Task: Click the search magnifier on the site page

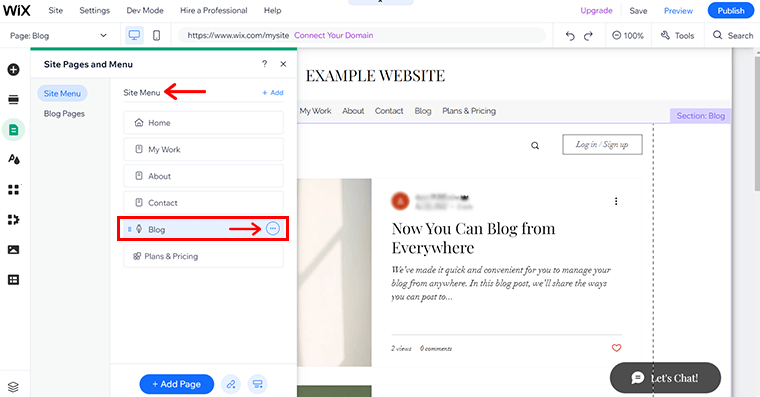Action: [x=535, y=145]
